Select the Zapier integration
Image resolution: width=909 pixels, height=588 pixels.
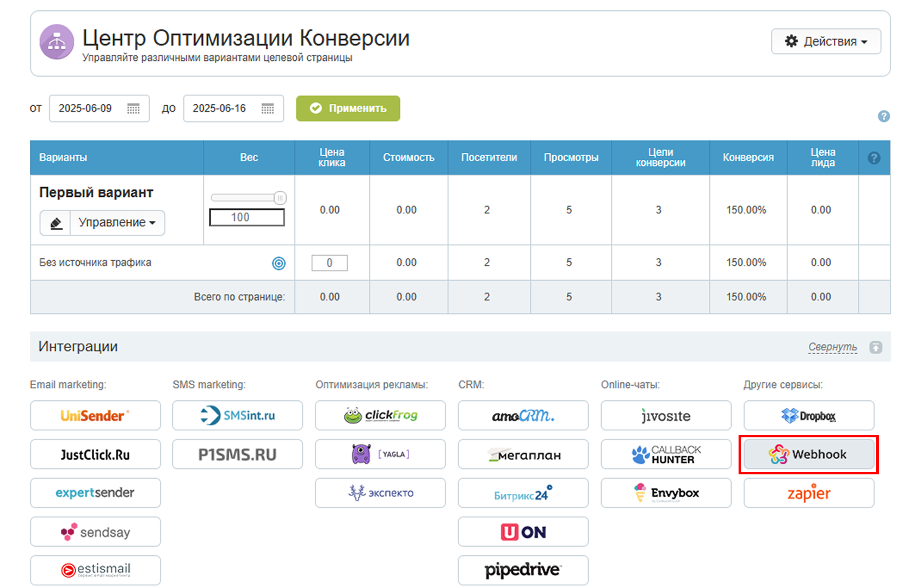(x=808, y=493)
